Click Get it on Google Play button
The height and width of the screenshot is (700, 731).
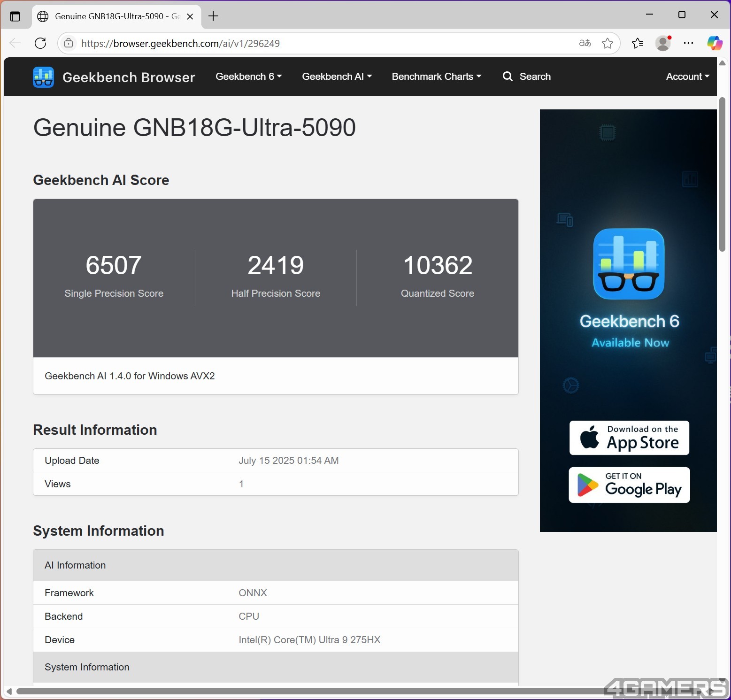point(629,485)
